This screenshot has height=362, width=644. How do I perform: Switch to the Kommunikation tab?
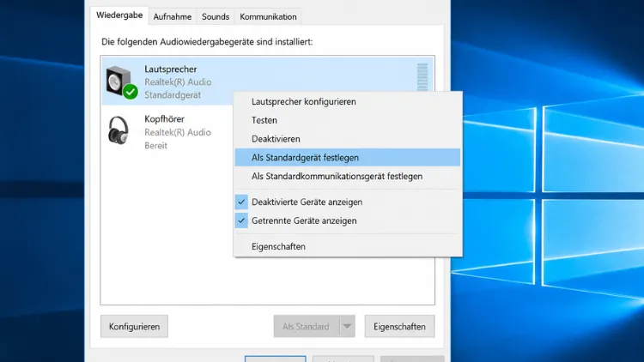click(268, 17)
